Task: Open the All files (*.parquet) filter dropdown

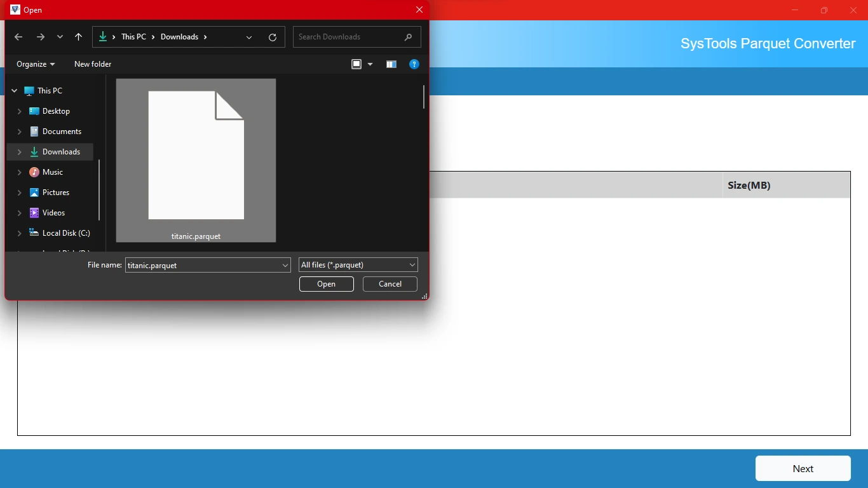Action: (358, 265)
